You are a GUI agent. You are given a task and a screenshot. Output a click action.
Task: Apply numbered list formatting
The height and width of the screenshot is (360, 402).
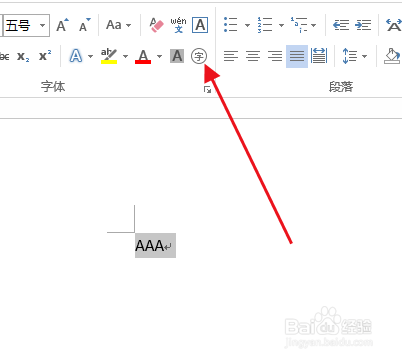click(265, 25)
